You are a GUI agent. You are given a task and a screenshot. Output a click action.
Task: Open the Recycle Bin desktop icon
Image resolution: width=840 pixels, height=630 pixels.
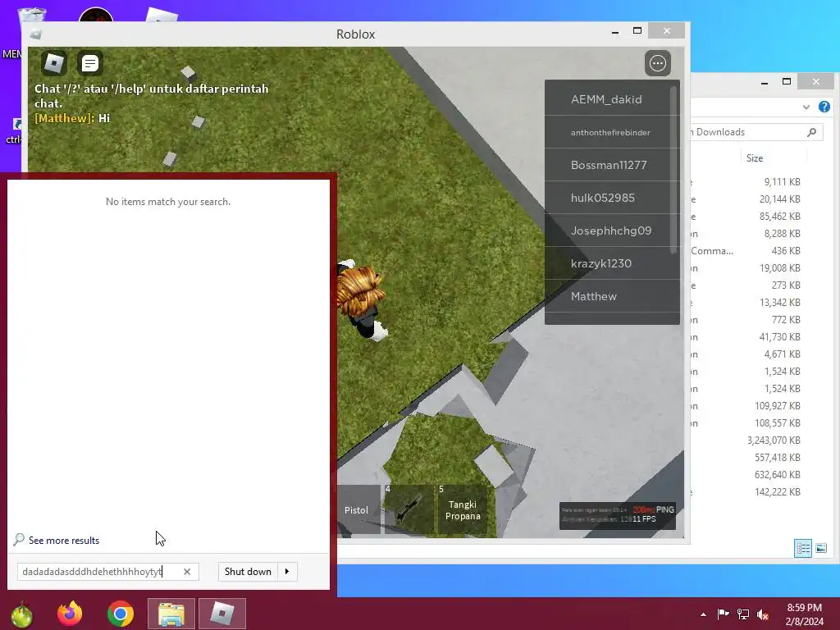(32, 15)
